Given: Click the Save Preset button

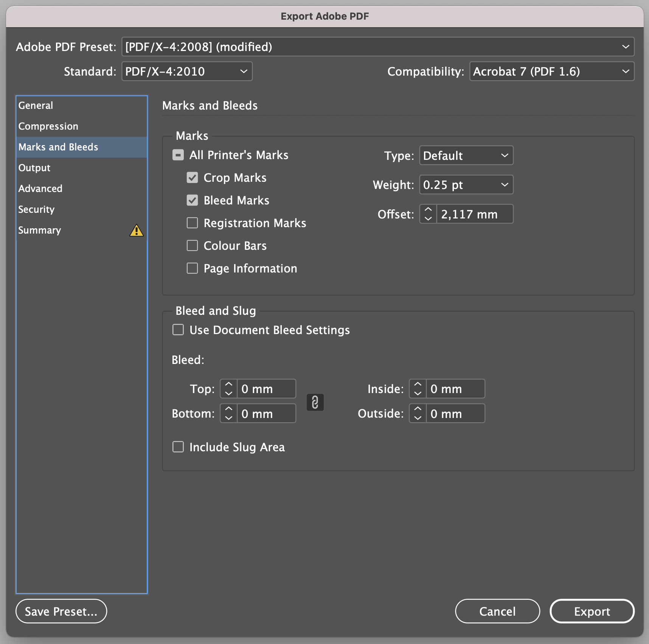Looking at the screenshot, I should tap(61, 611).
